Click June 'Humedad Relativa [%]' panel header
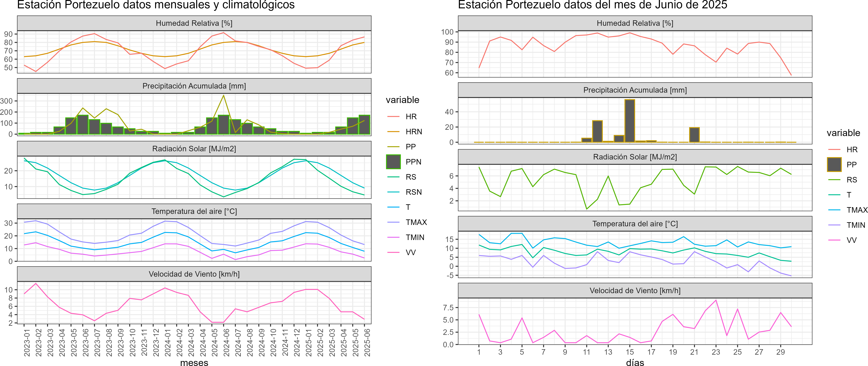The height and width of the screenshot is (366, 868). coord(635,23)
